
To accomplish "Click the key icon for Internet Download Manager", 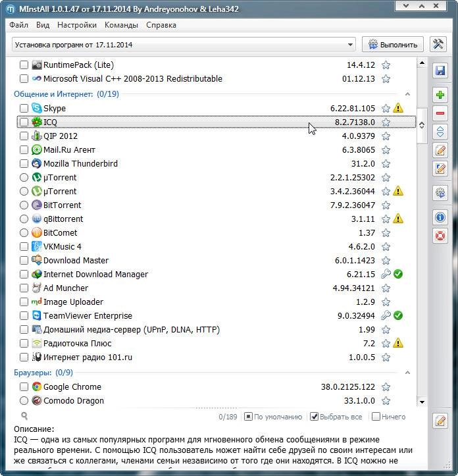I will click(386, 274).
